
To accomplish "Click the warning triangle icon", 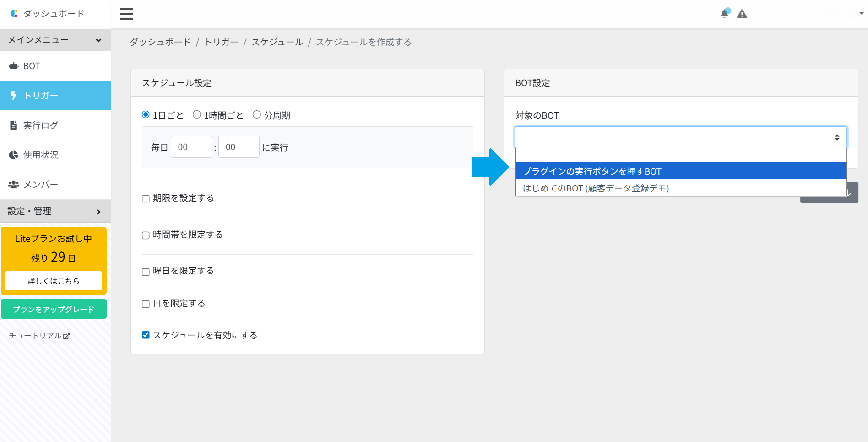I will [742, 14].
